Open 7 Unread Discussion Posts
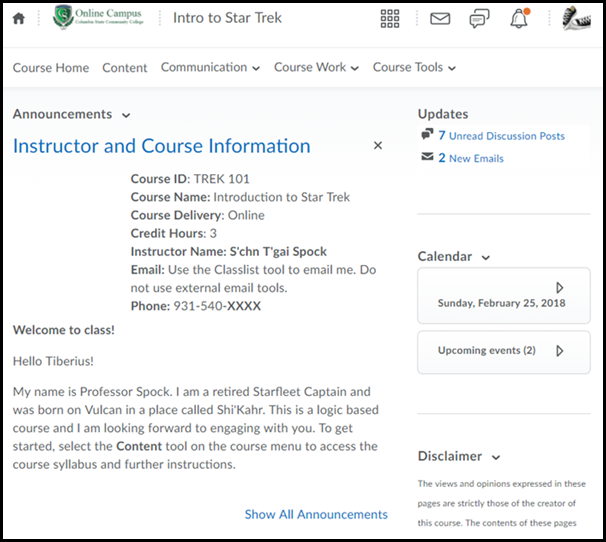606x542 pixels. pyautogui.click(x=501, y=136)
